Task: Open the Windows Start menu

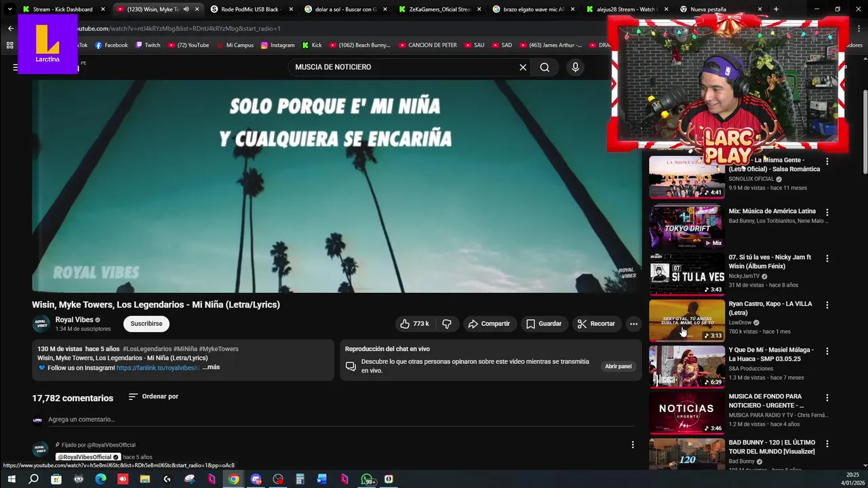Action: pos(12,479)
